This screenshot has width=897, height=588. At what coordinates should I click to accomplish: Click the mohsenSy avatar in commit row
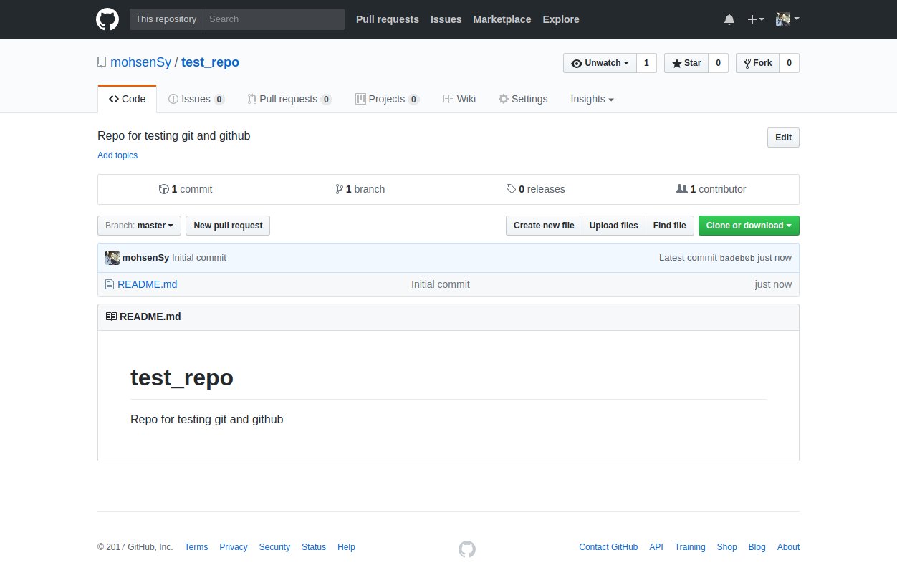click(112, 258)
